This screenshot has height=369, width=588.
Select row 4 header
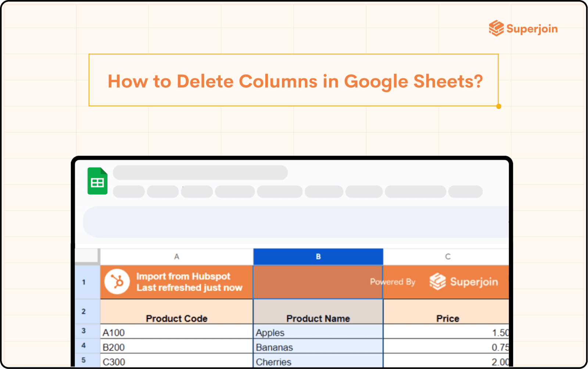click(x=87, y=345)
